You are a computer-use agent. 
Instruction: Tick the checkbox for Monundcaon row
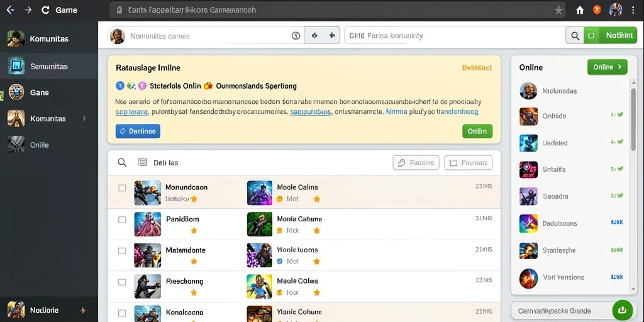pyautogui.click(x=122, y=187)
